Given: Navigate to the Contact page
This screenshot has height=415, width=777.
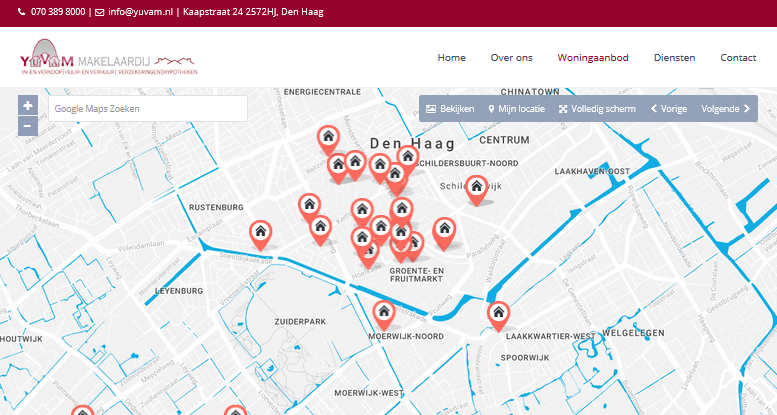Looking at the screenshot, I should coord(738,58).
